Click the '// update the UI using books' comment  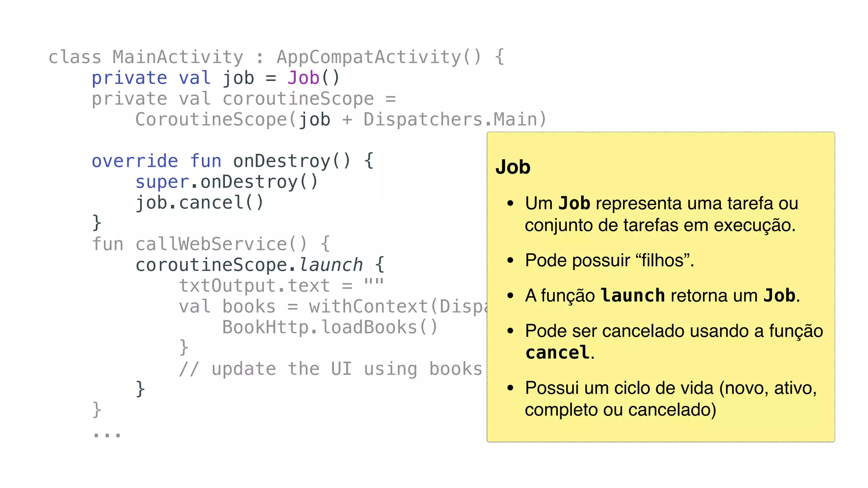(x=331, y=369)
